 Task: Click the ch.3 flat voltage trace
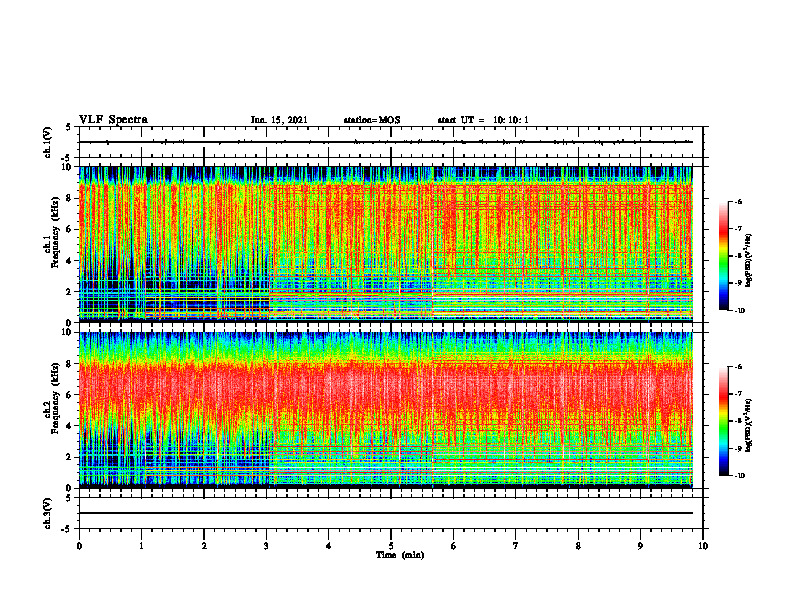point(386,513)
